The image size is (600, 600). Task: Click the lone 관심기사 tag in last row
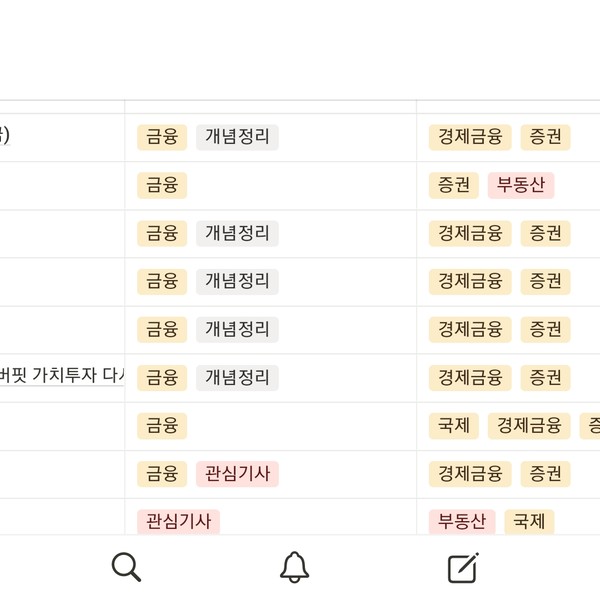pyautogui.click(x=178, y=522)
